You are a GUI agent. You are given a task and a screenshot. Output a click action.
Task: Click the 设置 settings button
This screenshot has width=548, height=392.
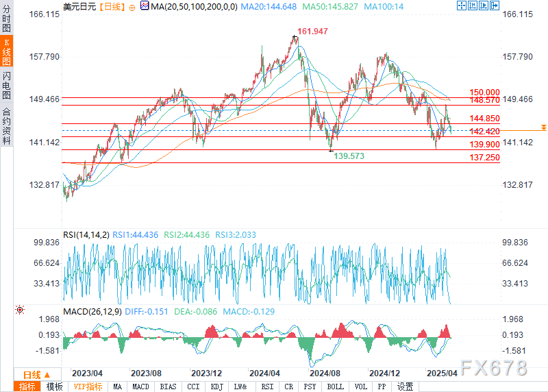coord(406,387)
